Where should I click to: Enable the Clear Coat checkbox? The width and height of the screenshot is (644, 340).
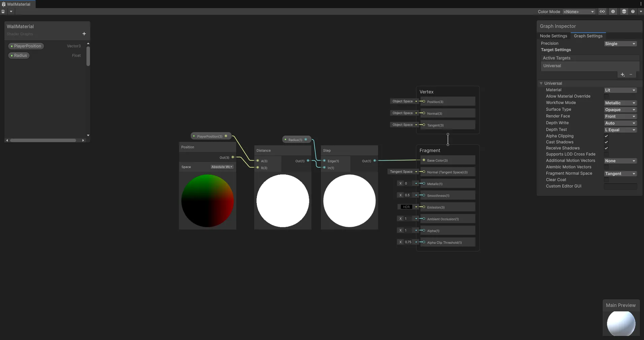606,180
